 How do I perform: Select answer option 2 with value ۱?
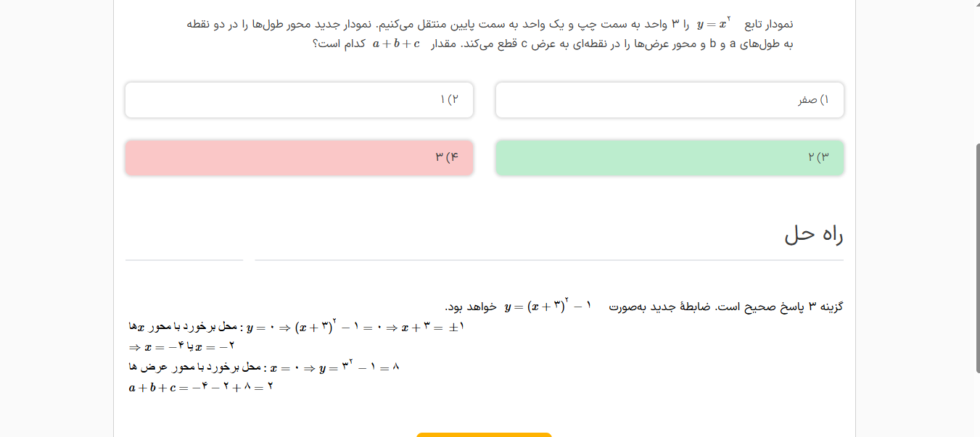299,100
